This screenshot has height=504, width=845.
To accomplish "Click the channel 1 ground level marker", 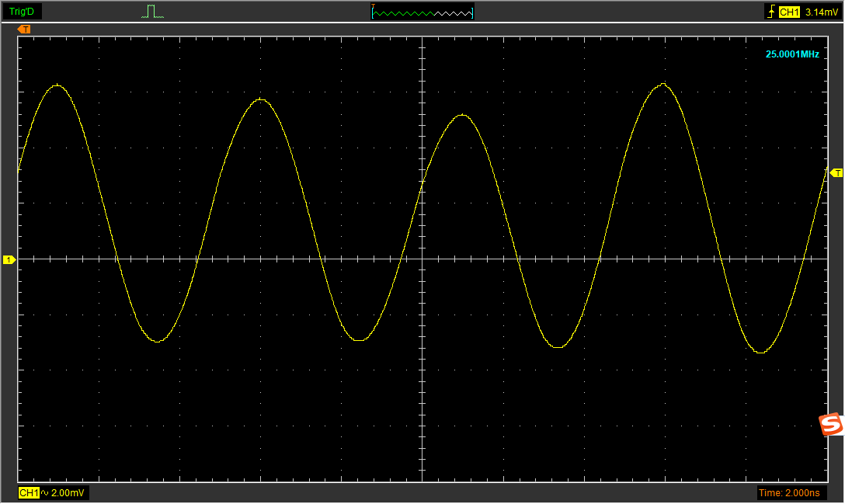I will pyautogui.click(x=9, y=260).
